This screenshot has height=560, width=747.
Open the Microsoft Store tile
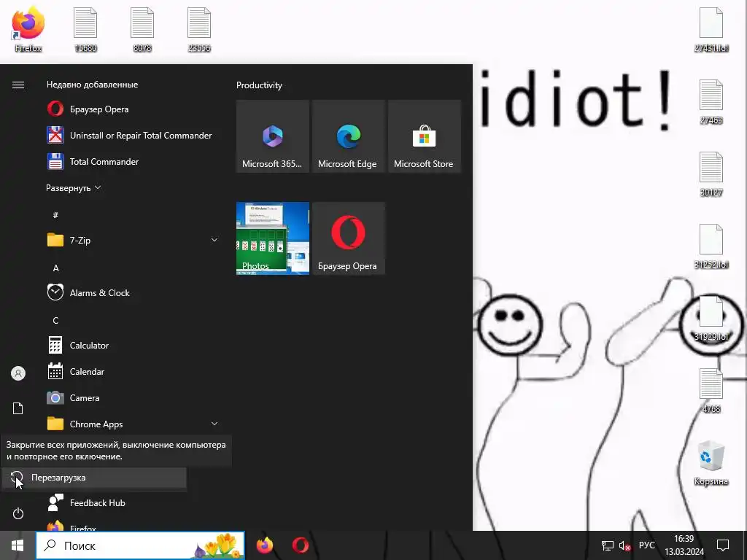pyautogui.click(x=424, y=136)
